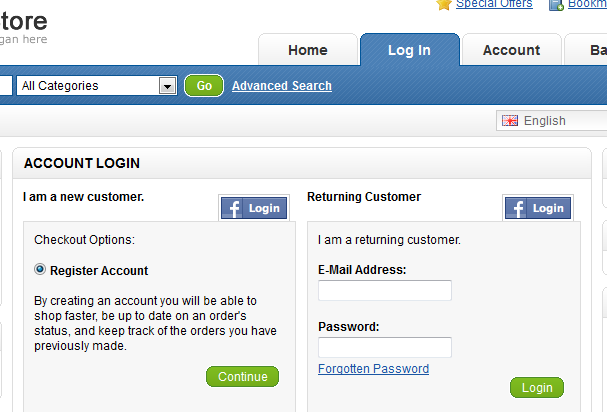Open the Advanced Search link
607x412 pixels.
point(282,86)
